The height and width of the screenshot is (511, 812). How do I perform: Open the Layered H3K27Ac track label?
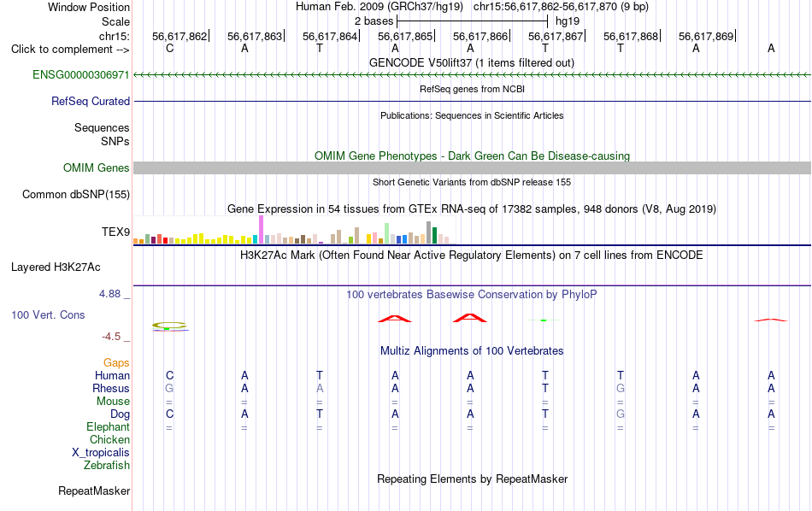[x=56, y=267]
